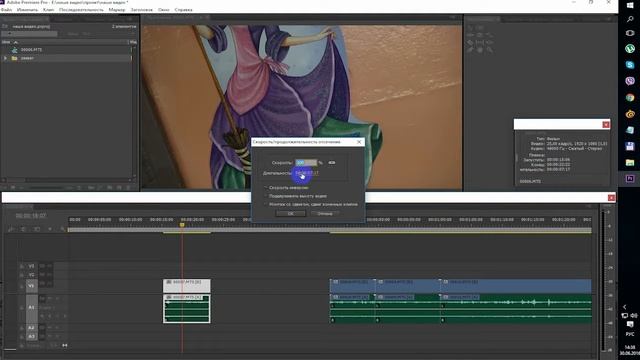
Task: Click the system clock in taskbar
Action: point(630,350)
